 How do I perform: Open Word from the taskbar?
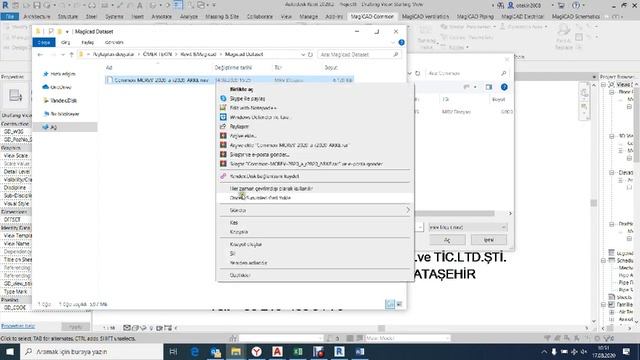(360, 351)
